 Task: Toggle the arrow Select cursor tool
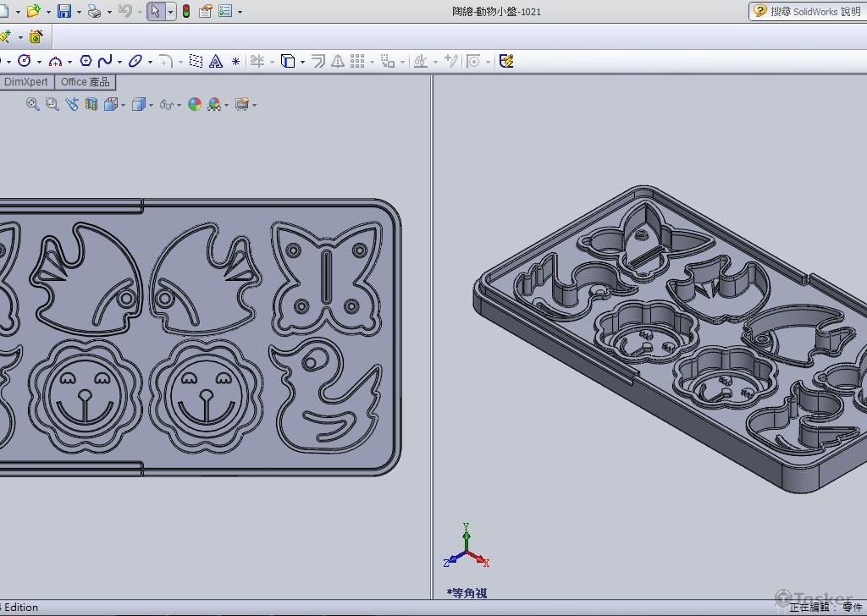pos(155,11)
